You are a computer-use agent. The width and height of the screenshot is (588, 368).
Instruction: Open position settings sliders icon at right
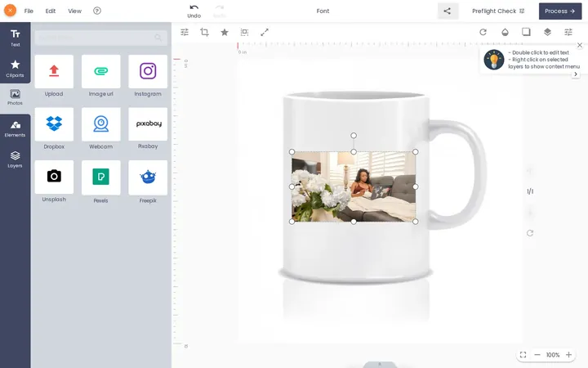568,32
